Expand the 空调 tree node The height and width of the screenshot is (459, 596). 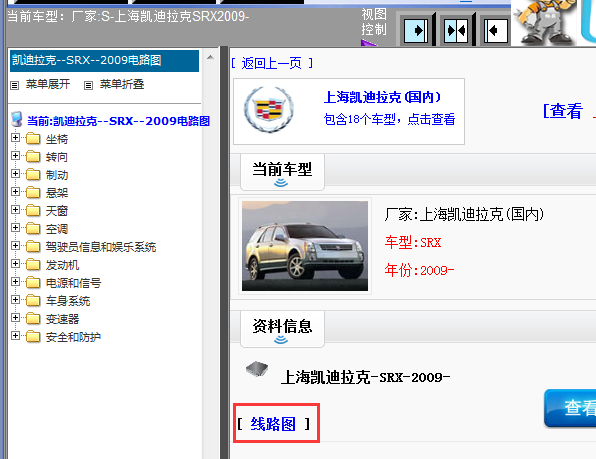tap(15, 228)
